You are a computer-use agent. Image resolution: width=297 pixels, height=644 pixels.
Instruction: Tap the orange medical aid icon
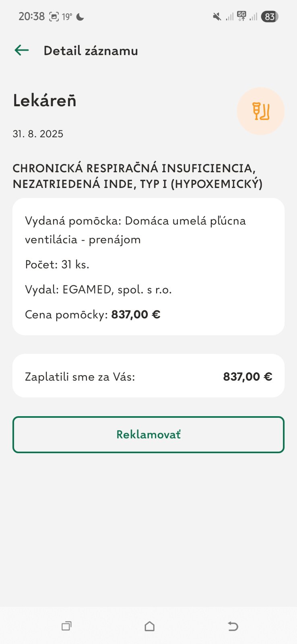pos(261,111)
